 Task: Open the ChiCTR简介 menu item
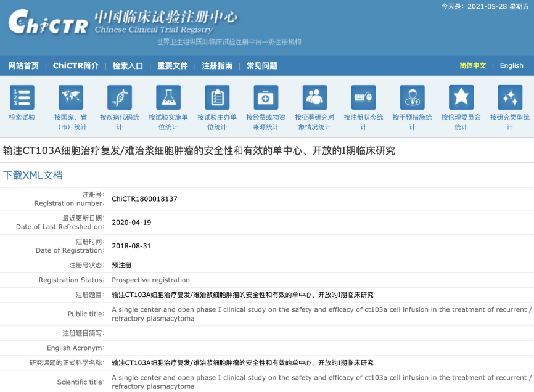coord(76,66)
